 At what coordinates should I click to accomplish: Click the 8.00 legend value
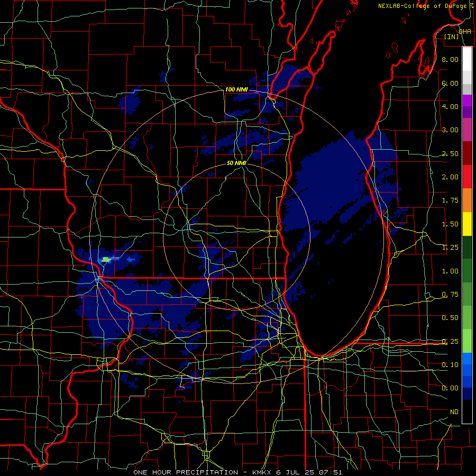click(450, 59)
